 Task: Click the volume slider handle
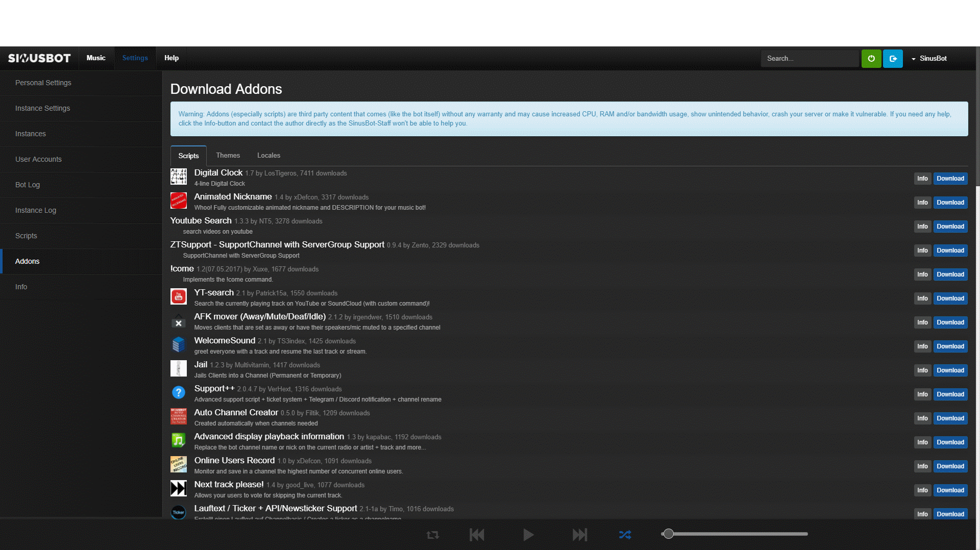(668, 534)
